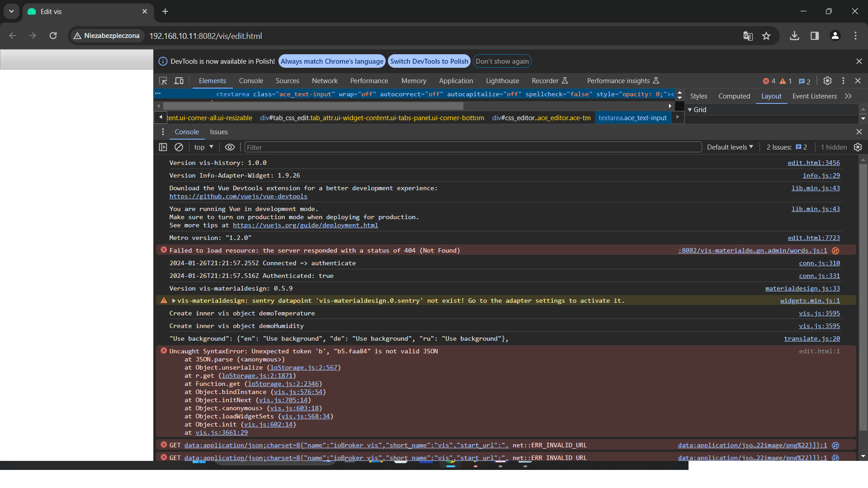
Task: Click the Not secure warning chip
Action: click(x=107, y=36)
